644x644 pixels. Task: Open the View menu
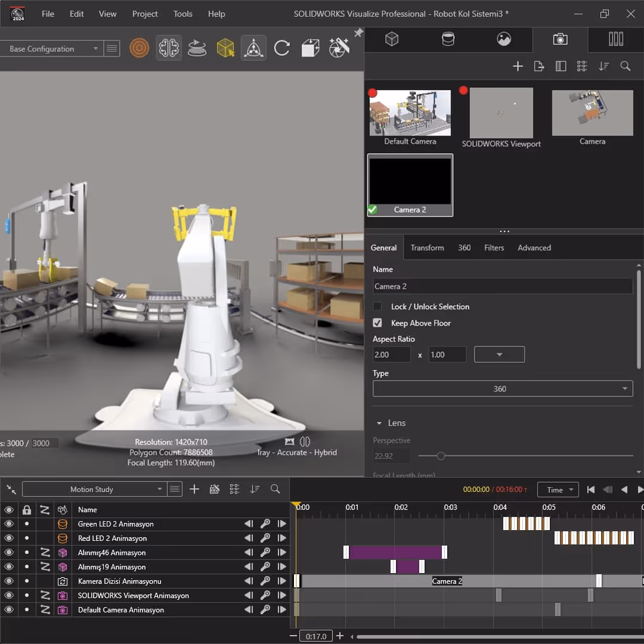coord(107,14)
